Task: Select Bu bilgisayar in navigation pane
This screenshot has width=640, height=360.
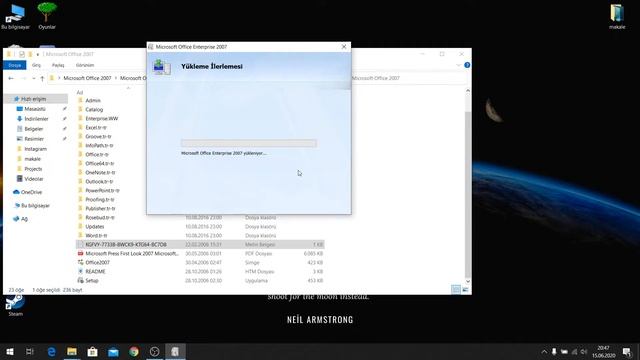Action: click(x=35, y=205)
